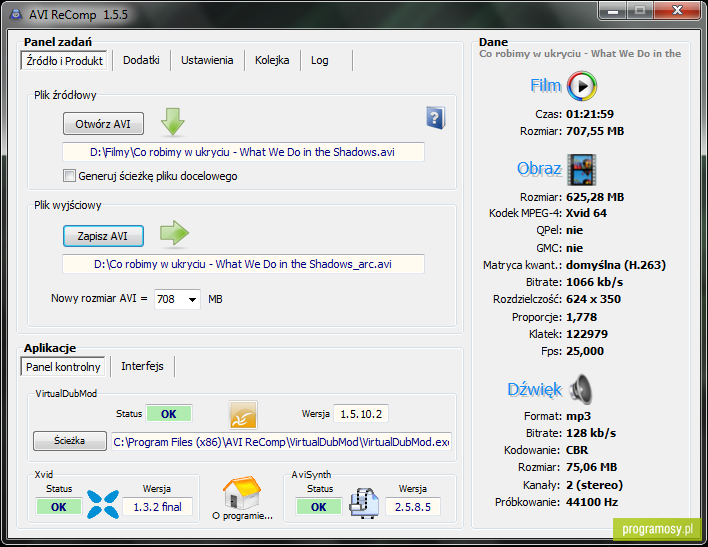Click the source file path field
Viewport: 708px width, 547px height.
coord(243,152)
